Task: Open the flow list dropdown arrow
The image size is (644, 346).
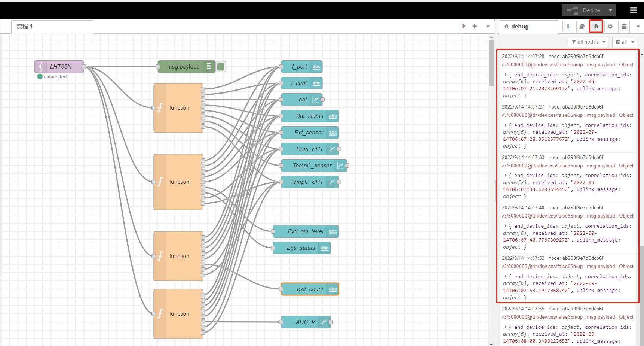Action: [488, 26]
